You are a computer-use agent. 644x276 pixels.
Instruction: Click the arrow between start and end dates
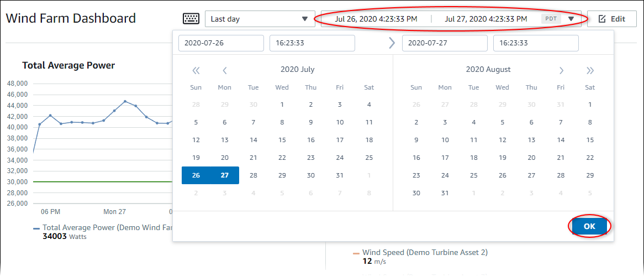tap(392, 43)
